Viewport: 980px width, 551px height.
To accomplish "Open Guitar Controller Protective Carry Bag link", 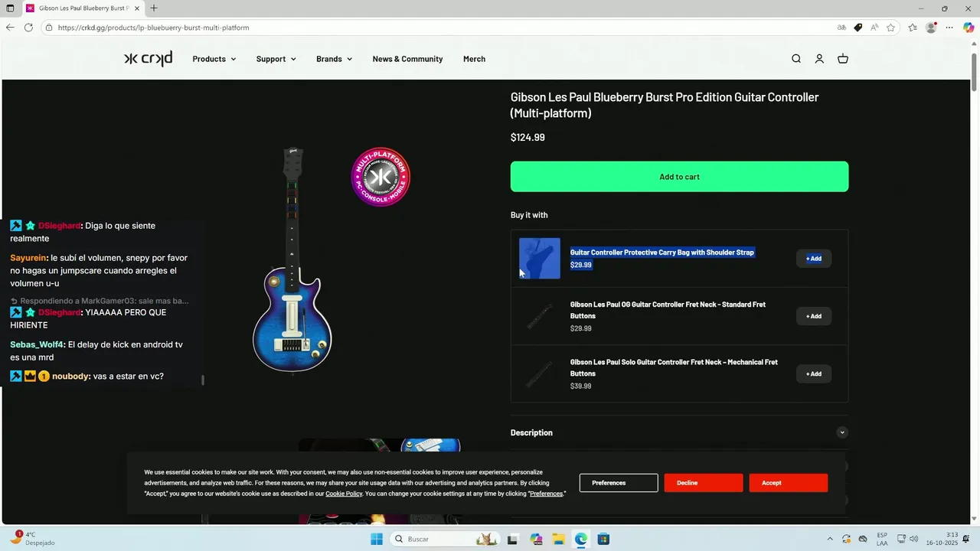I will point(662,253).
